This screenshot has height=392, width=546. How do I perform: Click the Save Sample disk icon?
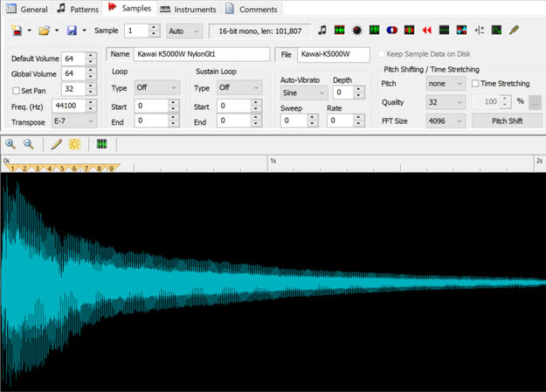(x=72, y=31)
